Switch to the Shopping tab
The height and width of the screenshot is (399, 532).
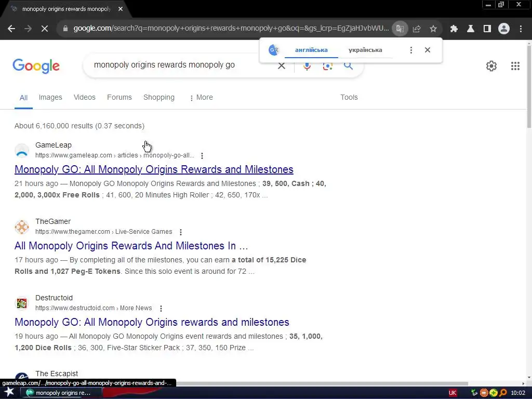coord(159,97)
